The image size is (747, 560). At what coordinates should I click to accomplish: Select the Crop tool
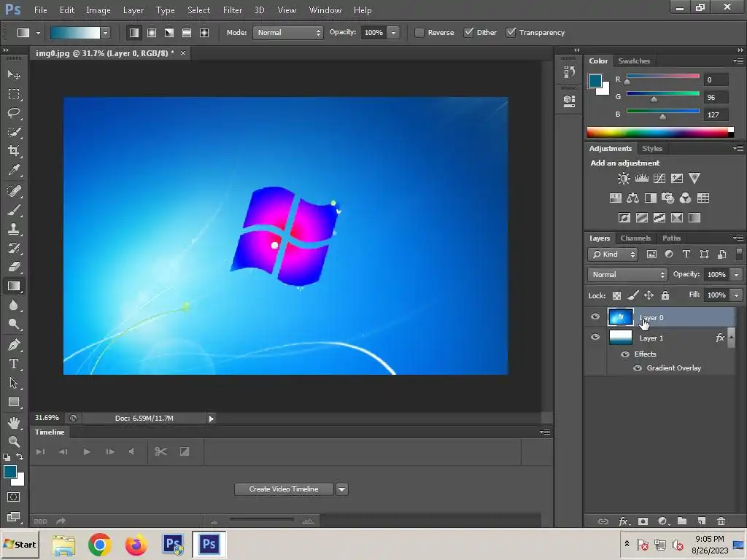pos(14,151)
